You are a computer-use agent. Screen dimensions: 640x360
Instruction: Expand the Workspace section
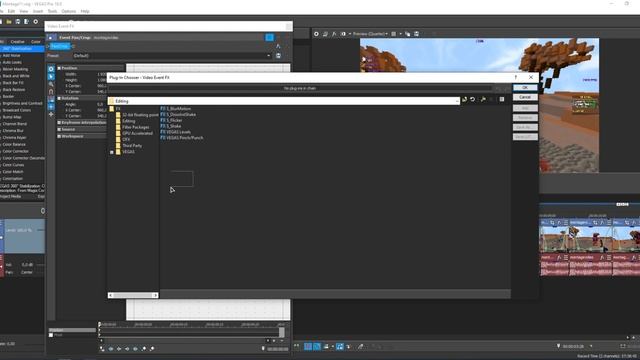pyautogui.click(x=59, y=136)
